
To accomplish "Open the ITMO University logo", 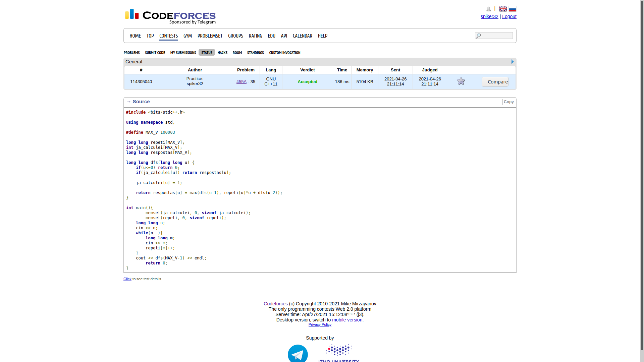I will tap(339, 353).
